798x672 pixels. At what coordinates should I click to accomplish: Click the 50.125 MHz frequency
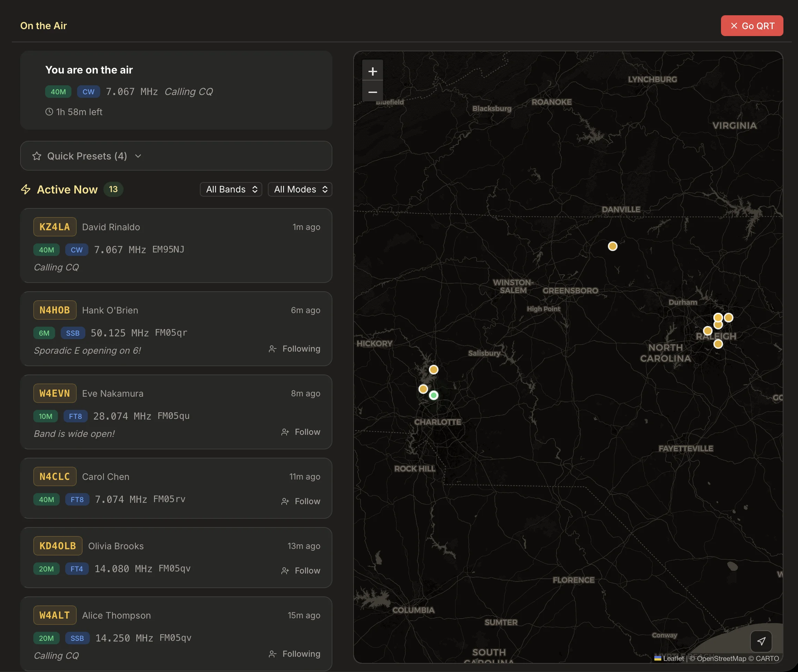click(x=120, y=333)
